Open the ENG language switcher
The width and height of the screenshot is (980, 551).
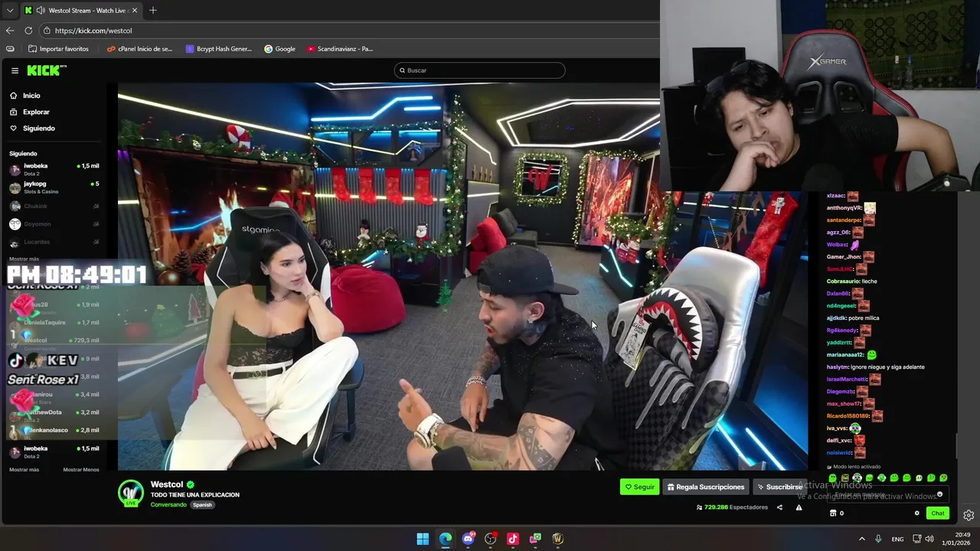click(x=897, y=539)
